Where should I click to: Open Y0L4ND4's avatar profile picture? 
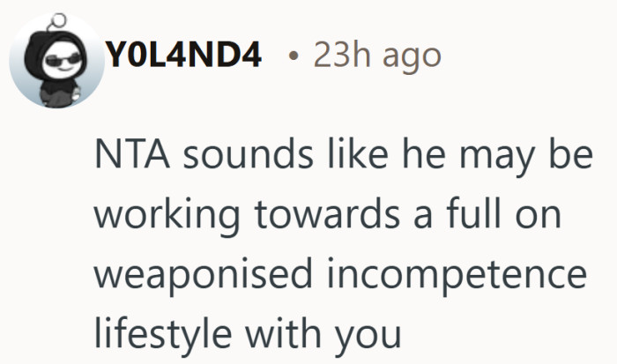56,62
